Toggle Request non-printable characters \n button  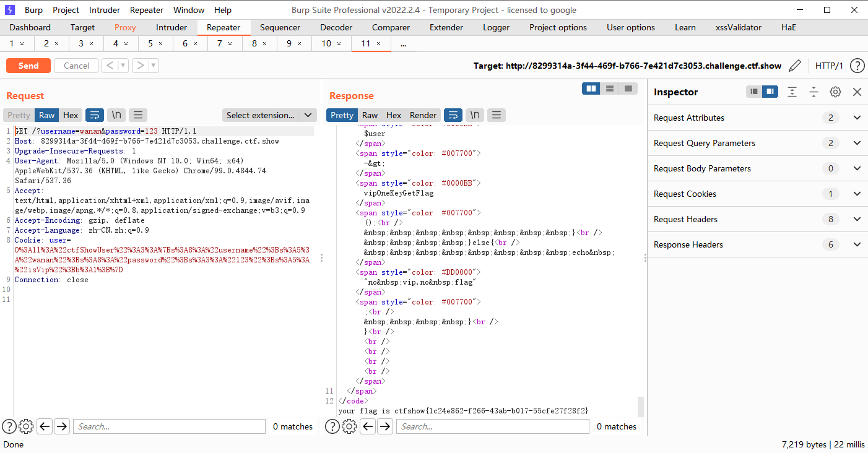pyautogui.click(x=116, y=115)
